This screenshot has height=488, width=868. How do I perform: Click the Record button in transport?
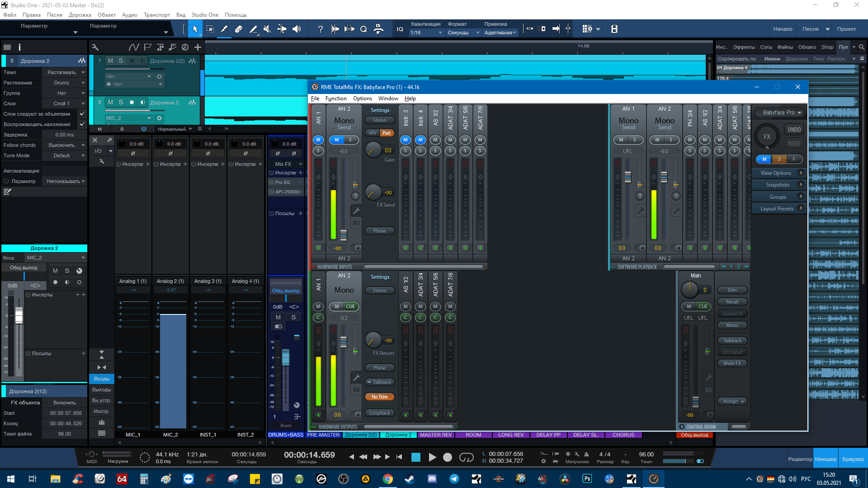(x=448, y=457)
